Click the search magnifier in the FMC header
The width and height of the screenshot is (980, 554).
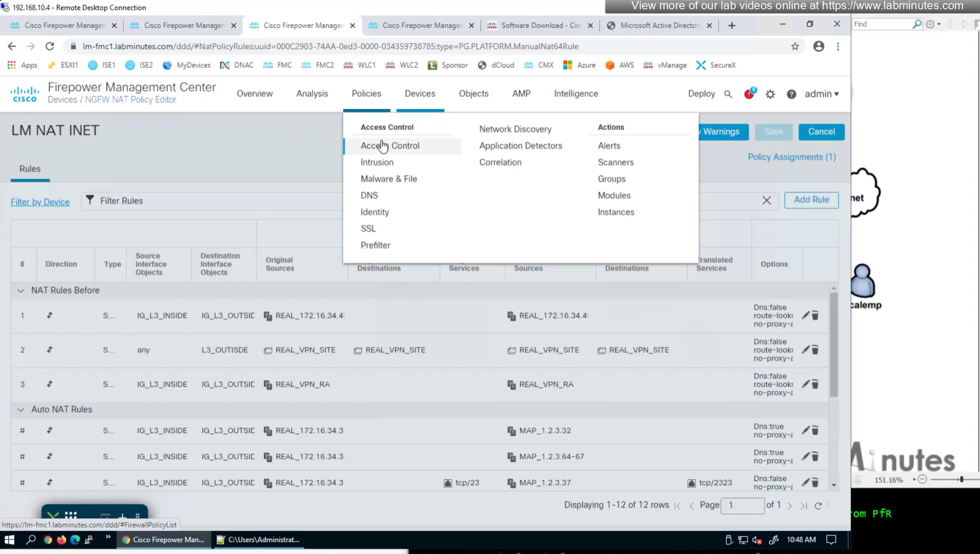(x=728, y=94)
